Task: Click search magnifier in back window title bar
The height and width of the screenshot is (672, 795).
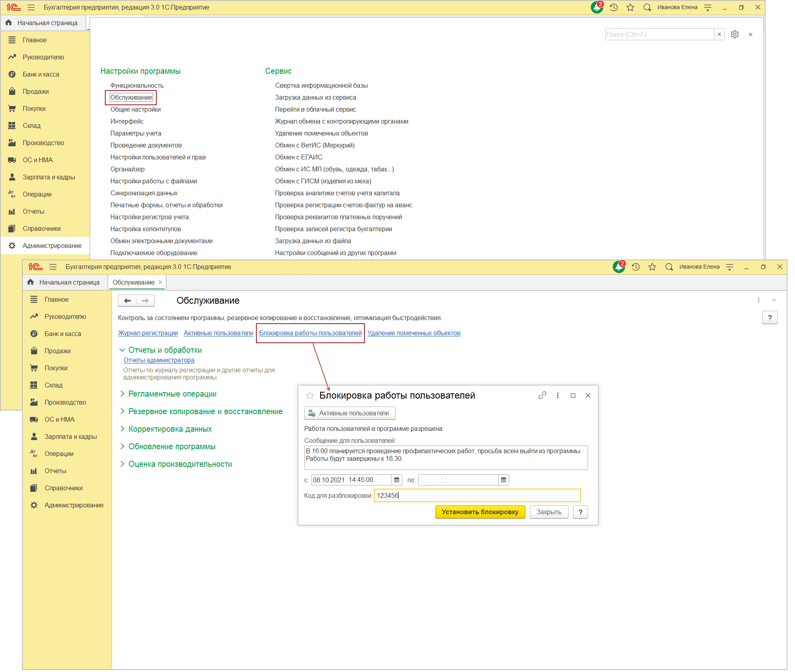Action: coord(647,7)
